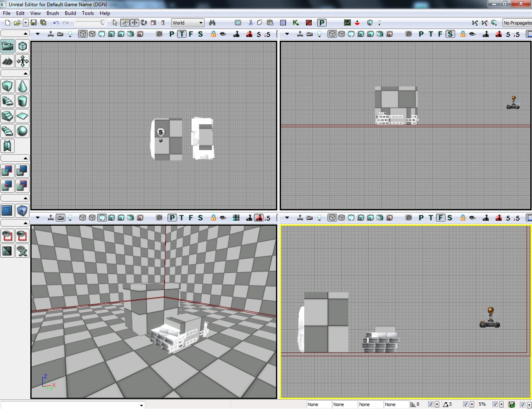This screenshot has height=409, width=532.
Task: Select the Linear staircase brush
Action: point(7,116)
